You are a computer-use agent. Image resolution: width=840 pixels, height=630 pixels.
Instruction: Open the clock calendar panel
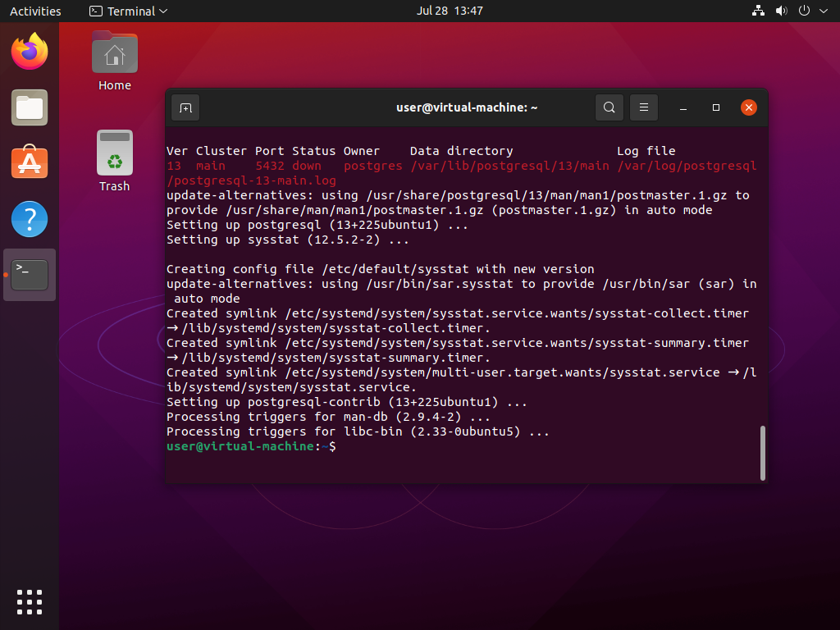click(450, 11)
